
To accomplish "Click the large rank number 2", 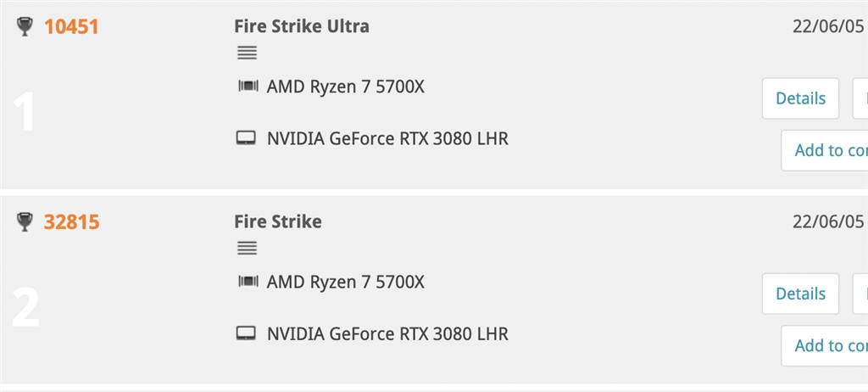I will [25, 308].
